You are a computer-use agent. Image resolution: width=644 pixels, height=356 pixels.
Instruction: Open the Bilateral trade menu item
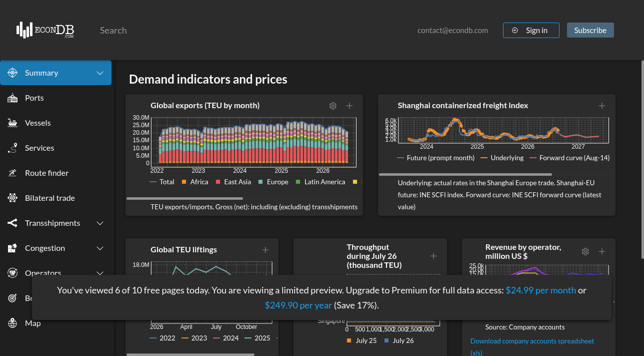click(x=55, y=198)
